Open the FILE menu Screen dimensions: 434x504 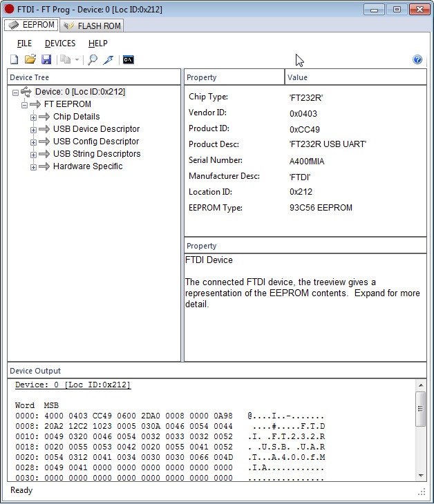(x=24, y=43)
